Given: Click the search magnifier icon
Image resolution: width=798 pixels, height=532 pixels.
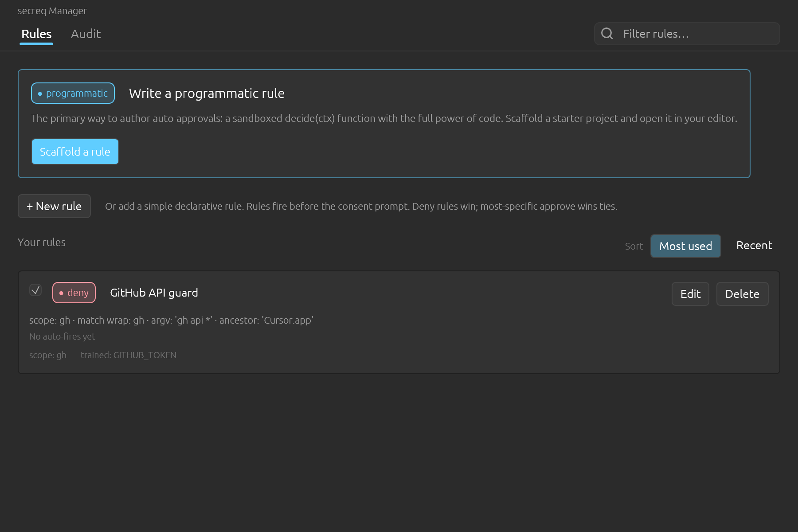Looking at the screenshot, I should click(x=607, y=34).
